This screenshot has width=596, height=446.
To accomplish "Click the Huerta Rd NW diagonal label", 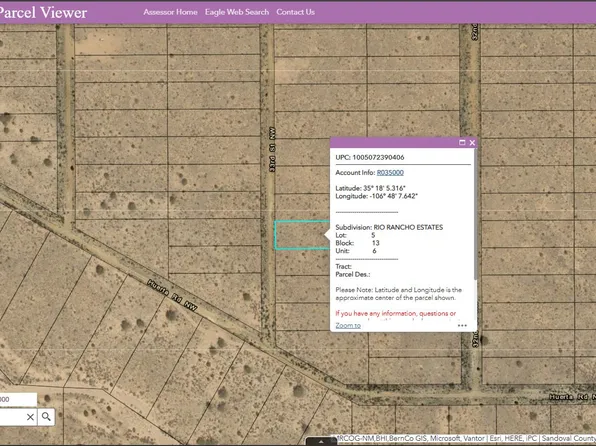I will (172, 295).
